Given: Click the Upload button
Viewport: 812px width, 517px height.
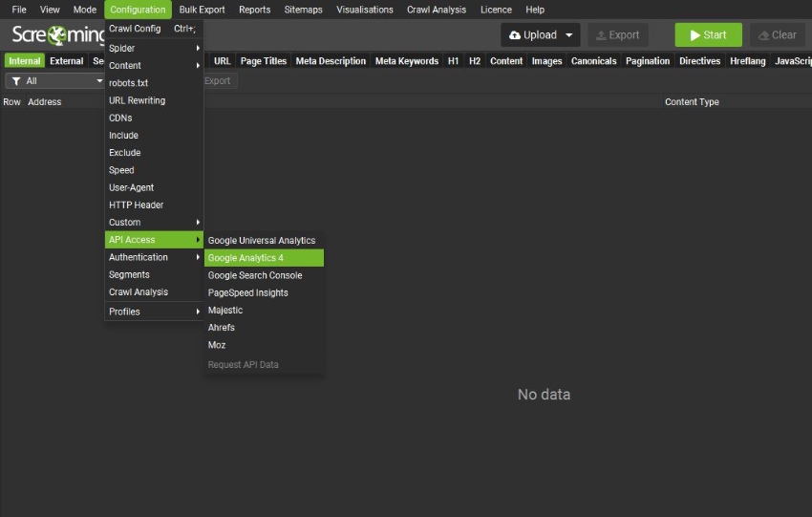Looking at the screenshot, I should click(x=540, y=35).
